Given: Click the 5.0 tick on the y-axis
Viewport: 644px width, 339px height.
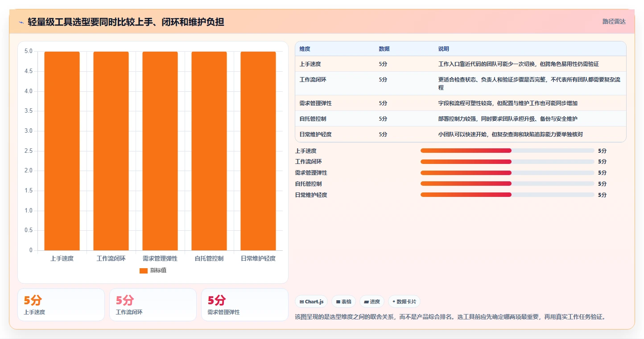Looking at the screenshot, I should [x=29, y=51].
